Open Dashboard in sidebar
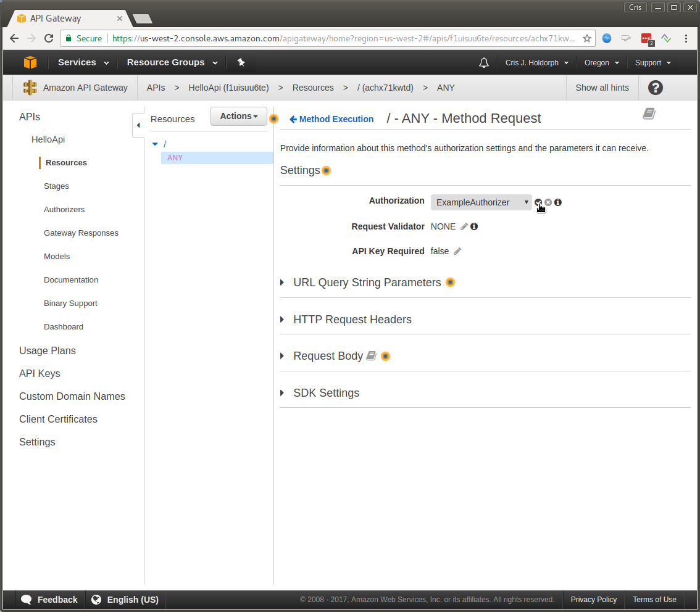700x612 pixels. pos(64,327)
